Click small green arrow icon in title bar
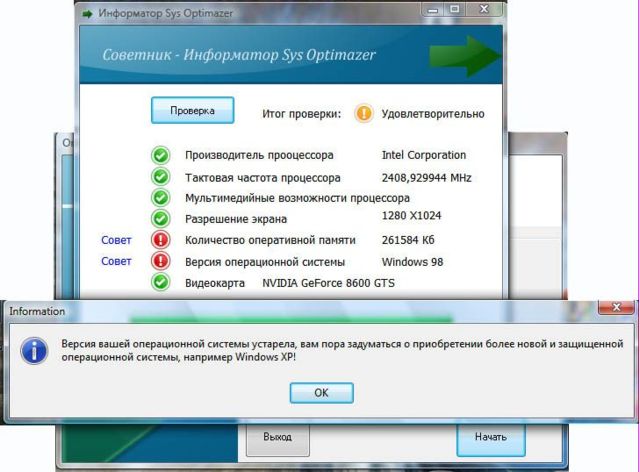The height and width of the screenshot is (472, 640). pyautogui.click(x=87, y=14)
